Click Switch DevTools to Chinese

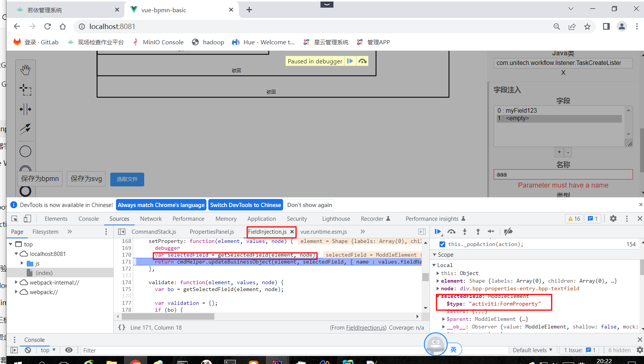(x=246, y=205)
